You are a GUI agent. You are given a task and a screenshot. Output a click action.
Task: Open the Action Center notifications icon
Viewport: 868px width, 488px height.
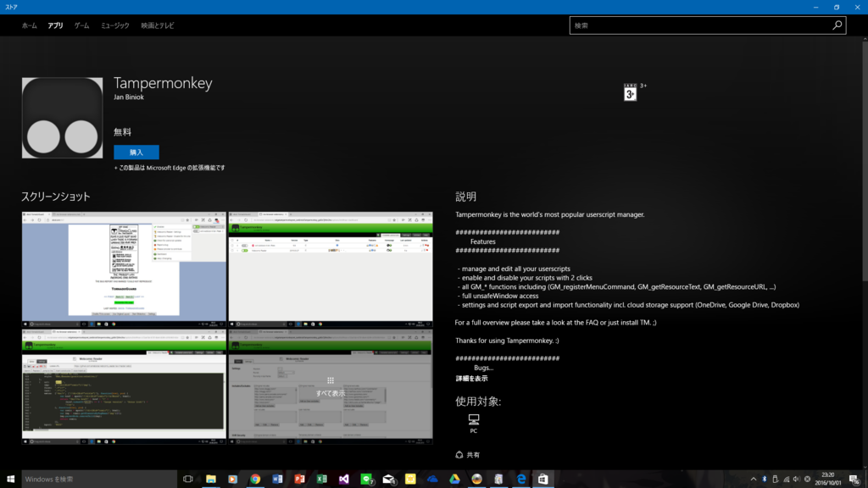(854, 480)
